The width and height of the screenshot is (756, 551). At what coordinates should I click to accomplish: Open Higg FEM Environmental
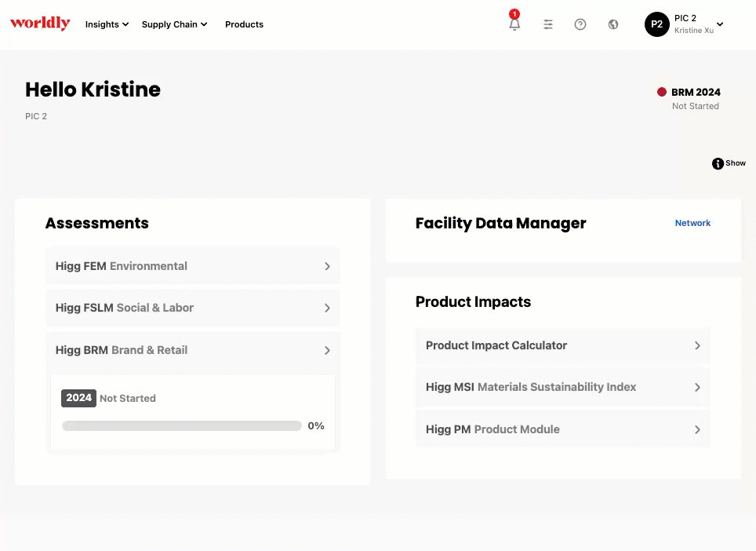(x=193, y=266)
